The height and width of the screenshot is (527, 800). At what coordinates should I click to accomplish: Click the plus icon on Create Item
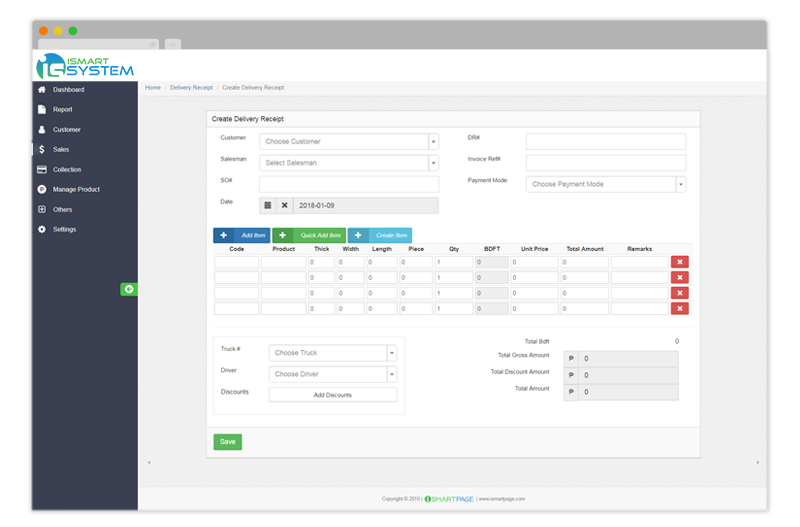click(358, 235)
